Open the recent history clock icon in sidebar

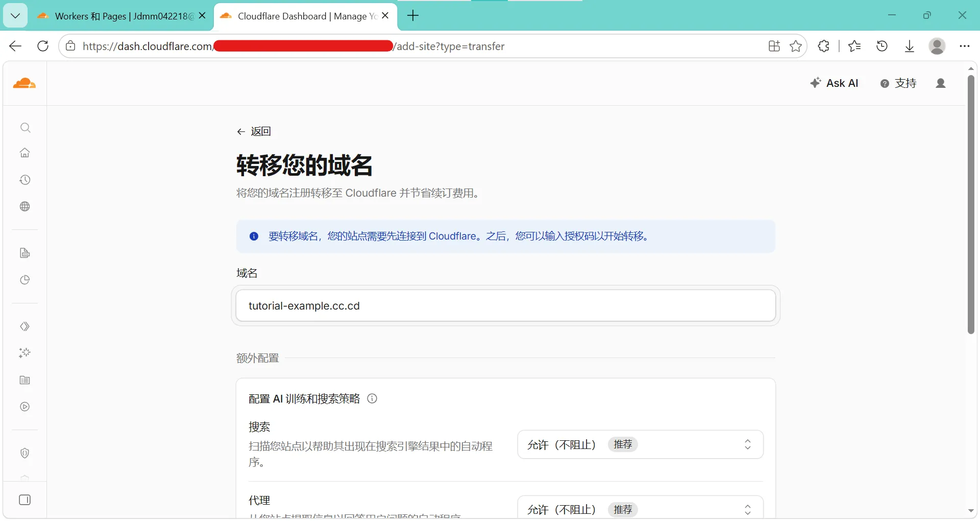[25, 180]
